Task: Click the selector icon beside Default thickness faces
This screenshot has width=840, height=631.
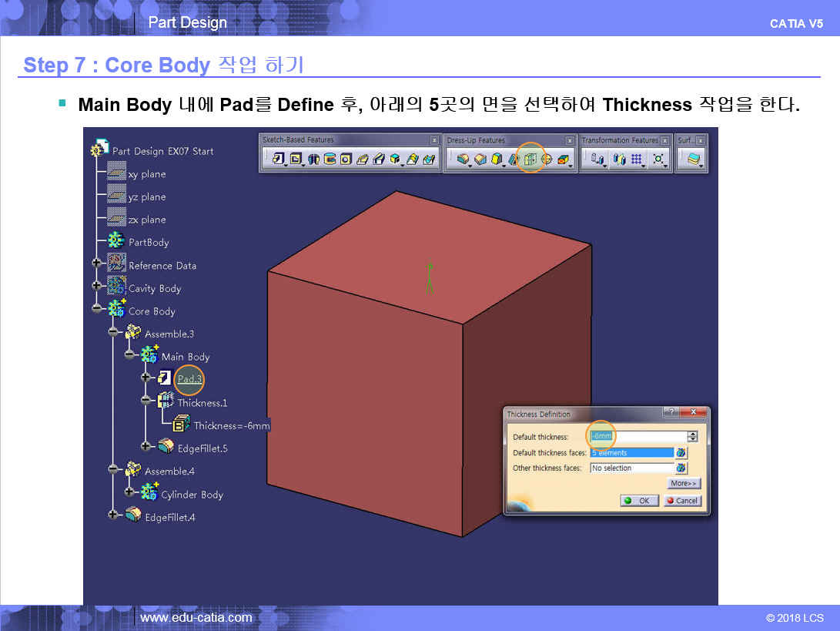Action: pos(681,453)
